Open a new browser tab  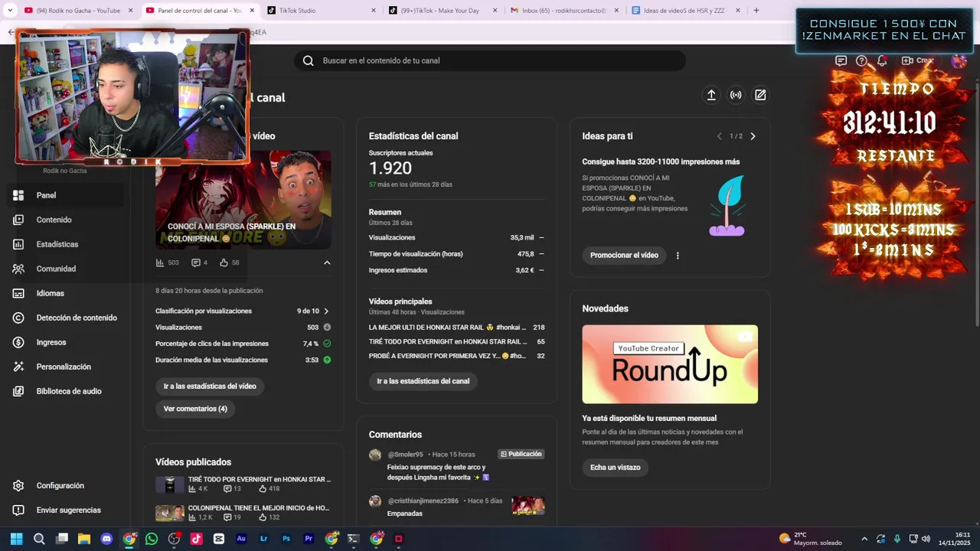tap(756, 11)
